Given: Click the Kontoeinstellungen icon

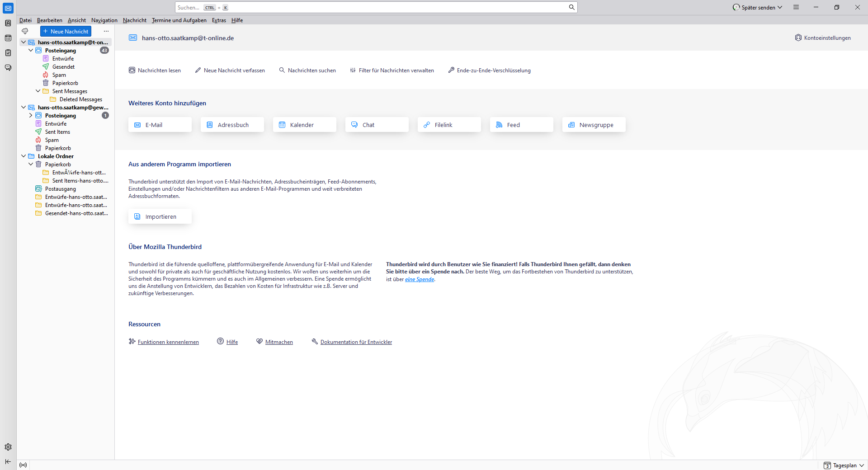Looking at the screenshot, I should coord(798,38).
